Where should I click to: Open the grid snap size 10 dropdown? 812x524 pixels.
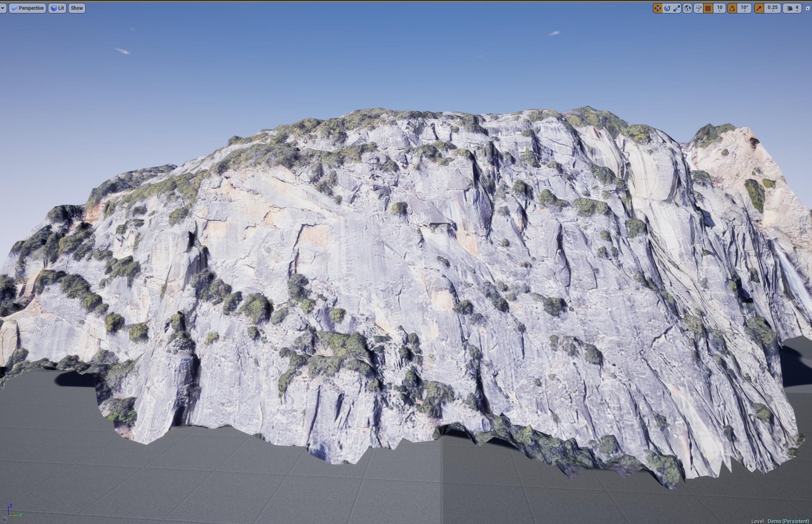coord(719,8)
